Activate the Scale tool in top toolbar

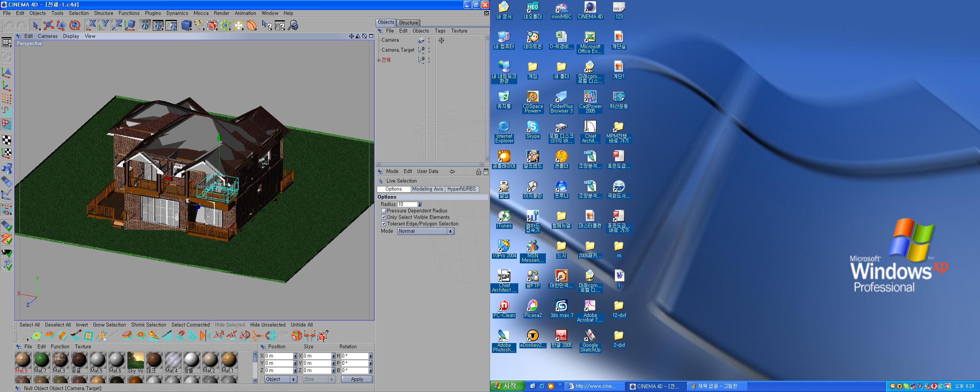coord(61,26)
